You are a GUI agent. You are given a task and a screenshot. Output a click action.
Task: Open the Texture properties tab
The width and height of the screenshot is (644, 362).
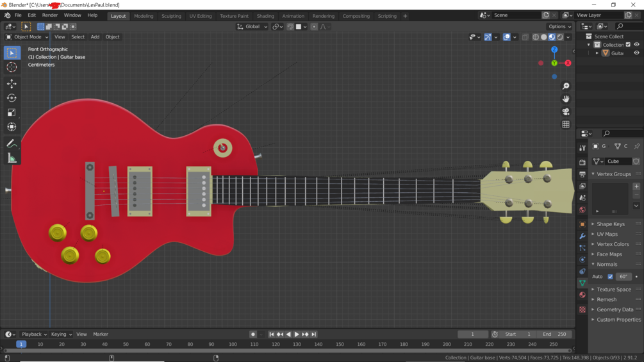[582, 309]
